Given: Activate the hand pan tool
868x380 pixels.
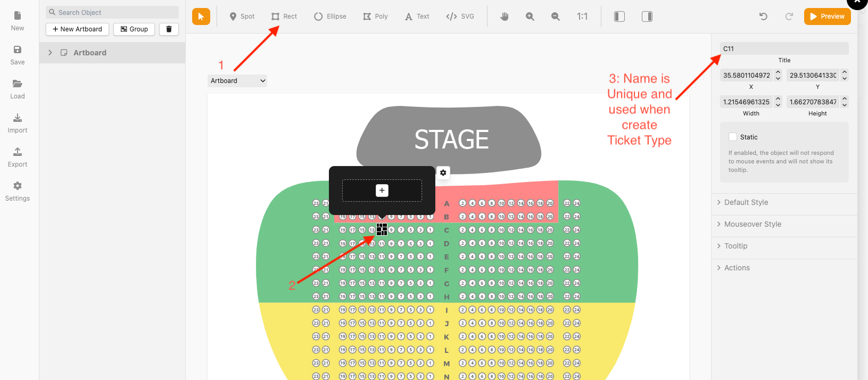Looking at the screenshot, I should [x=505, y=16].
